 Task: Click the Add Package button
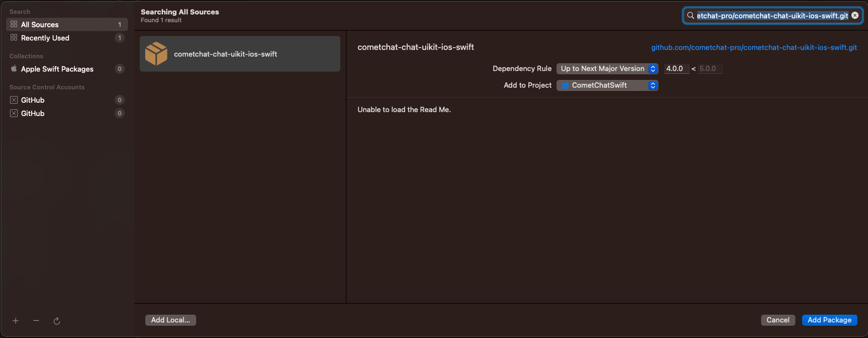point(829,320)
